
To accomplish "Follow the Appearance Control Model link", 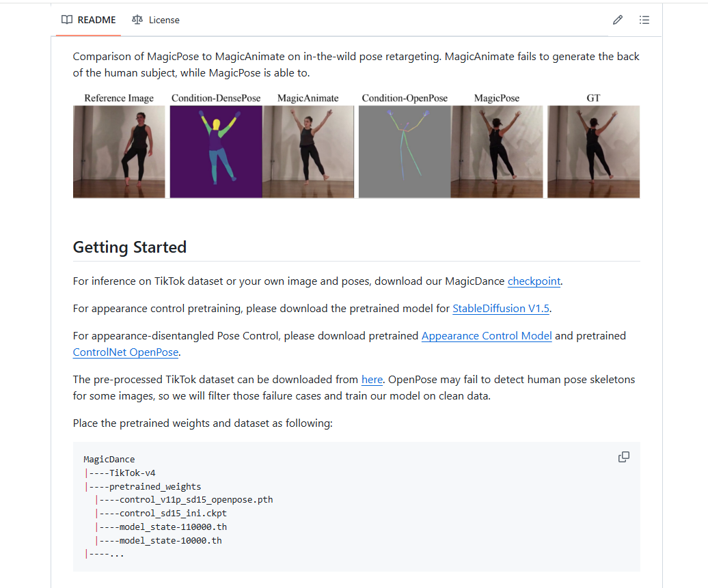I will [x=487, y=336].
